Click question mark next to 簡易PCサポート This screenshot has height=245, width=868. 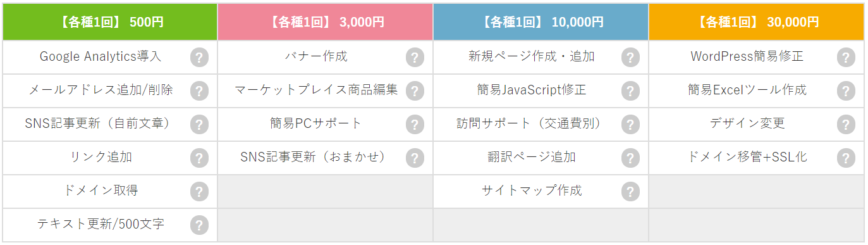[x=415, y=124]
